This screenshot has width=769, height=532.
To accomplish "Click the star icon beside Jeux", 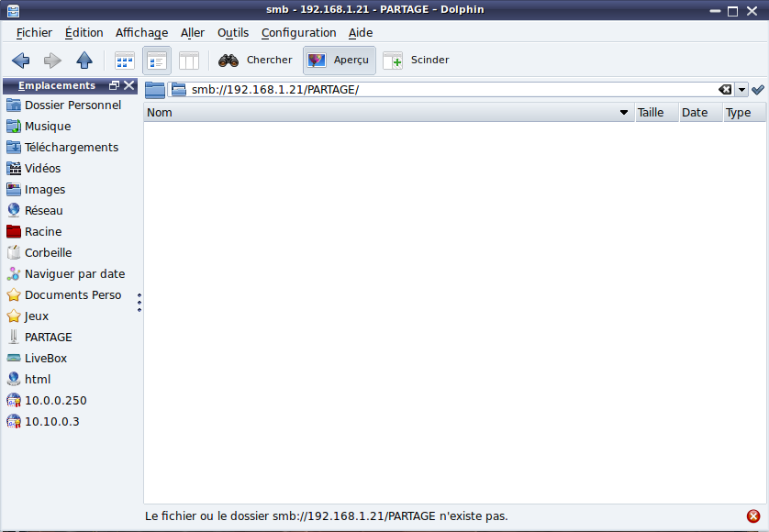I will [14, 316].
